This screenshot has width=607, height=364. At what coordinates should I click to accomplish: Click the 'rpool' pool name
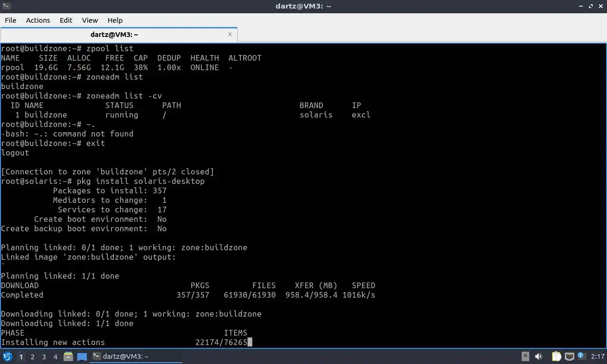pos(13,67)
